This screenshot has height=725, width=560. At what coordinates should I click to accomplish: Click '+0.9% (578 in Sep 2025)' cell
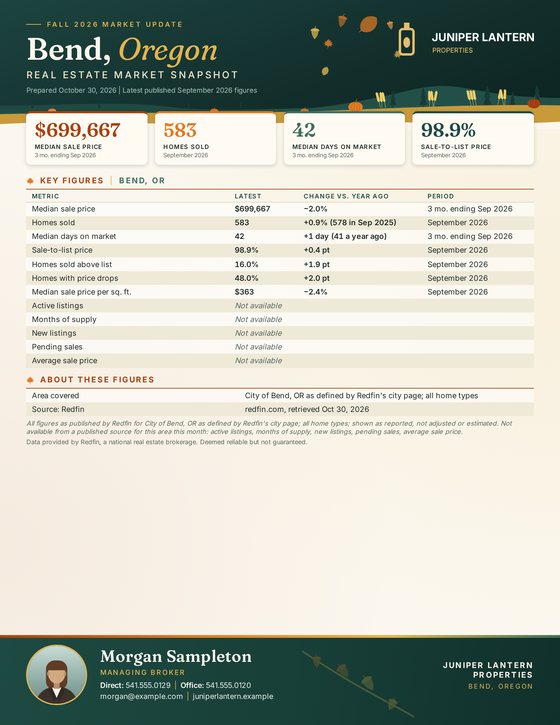(x=350, y=222)
